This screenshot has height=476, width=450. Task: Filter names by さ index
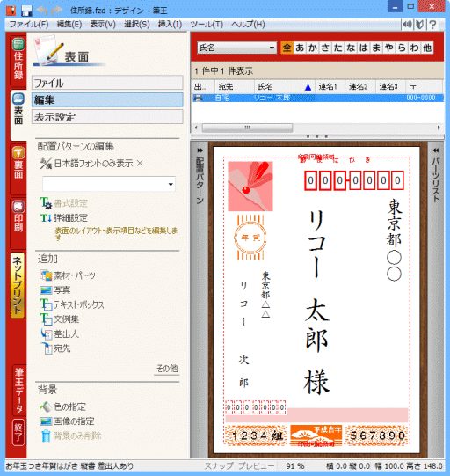pyautogui.click(x=325, y=48)
